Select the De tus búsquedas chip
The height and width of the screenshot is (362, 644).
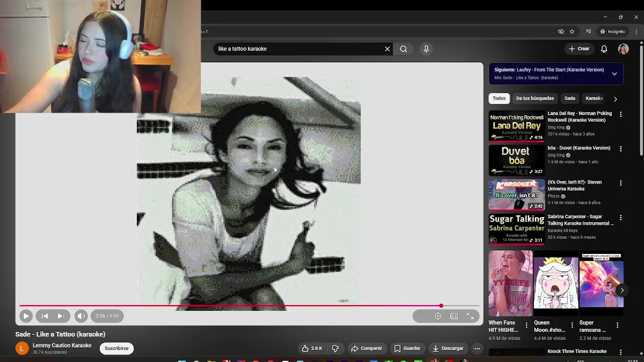pos(535,99)
